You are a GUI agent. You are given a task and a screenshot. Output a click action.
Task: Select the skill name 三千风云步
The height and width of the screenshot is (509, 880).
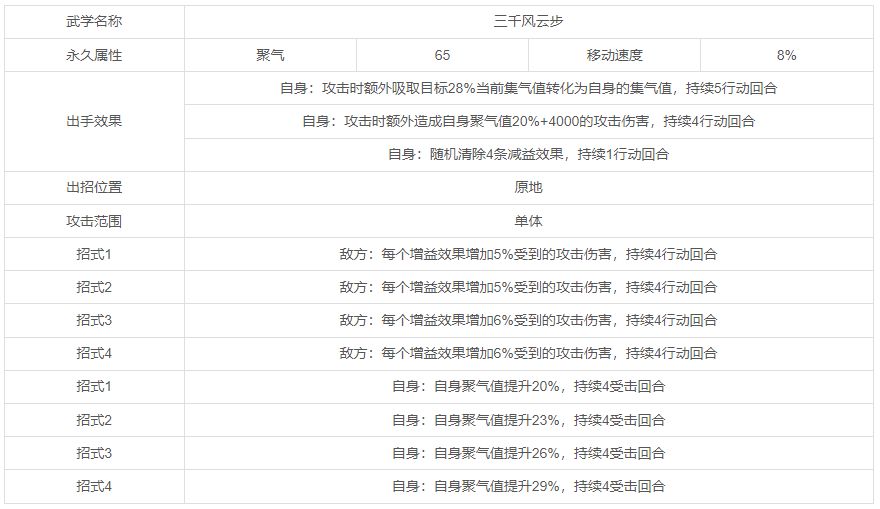pos(528,22)
